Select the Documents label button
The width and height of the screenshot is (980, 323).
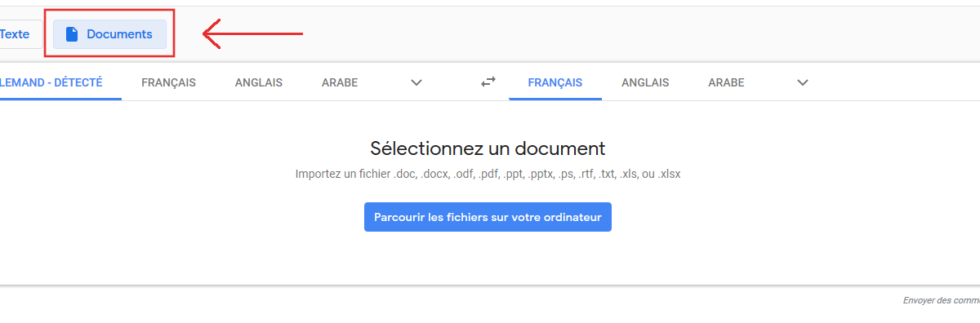(110, 34)
